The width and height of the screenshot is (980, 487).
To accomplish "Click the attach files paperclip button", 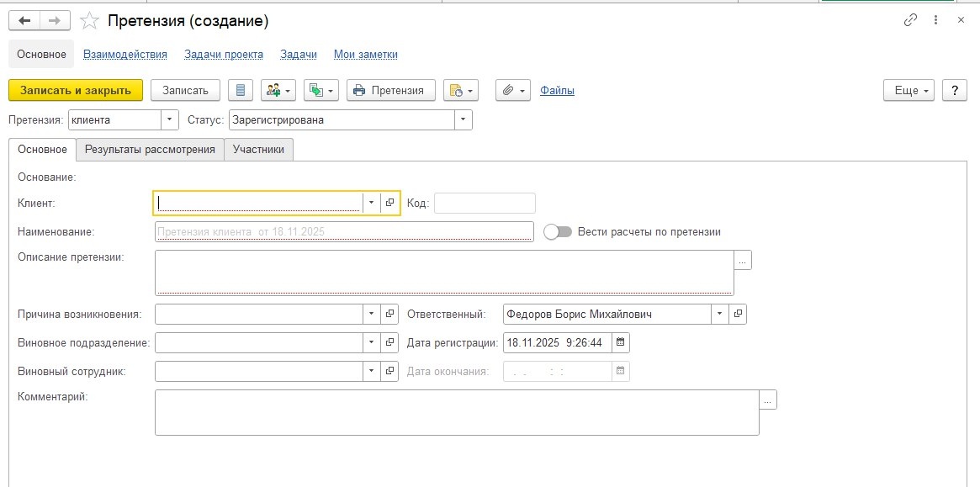I will click(x=512, y=90).
